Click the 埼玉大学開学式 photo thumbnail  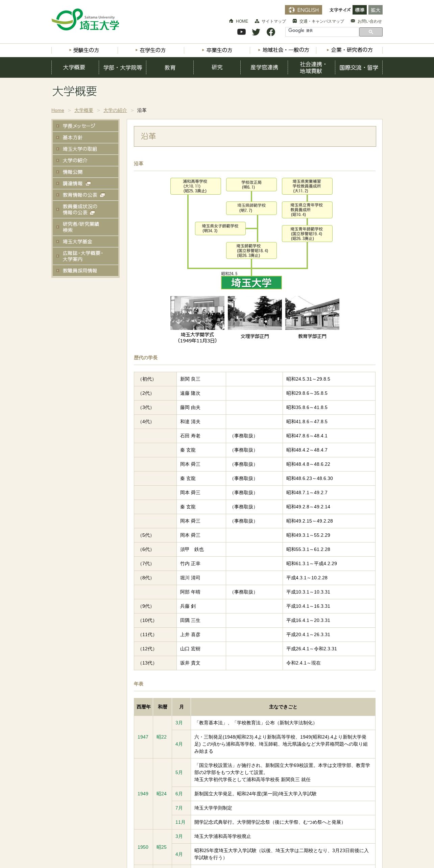197,313
